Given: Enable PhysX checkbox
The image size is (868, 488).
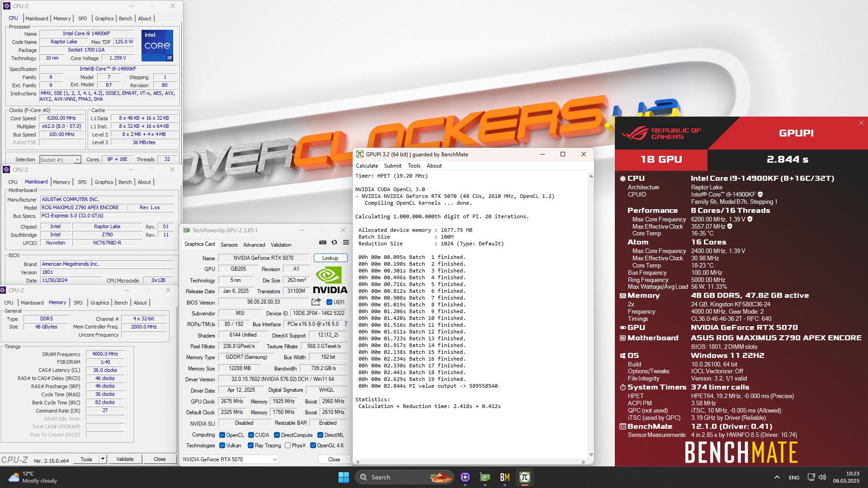Looking at the screenshot, I should click(288, 446).
